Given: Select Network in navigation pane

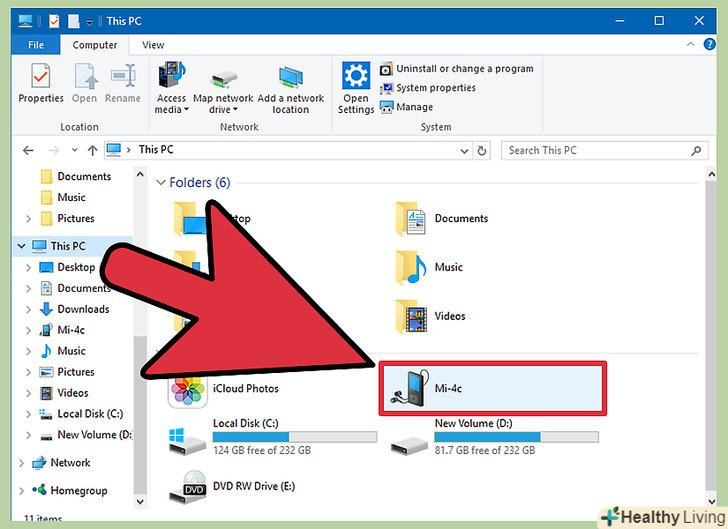Looking at the screenshot, I should (61, 463).
